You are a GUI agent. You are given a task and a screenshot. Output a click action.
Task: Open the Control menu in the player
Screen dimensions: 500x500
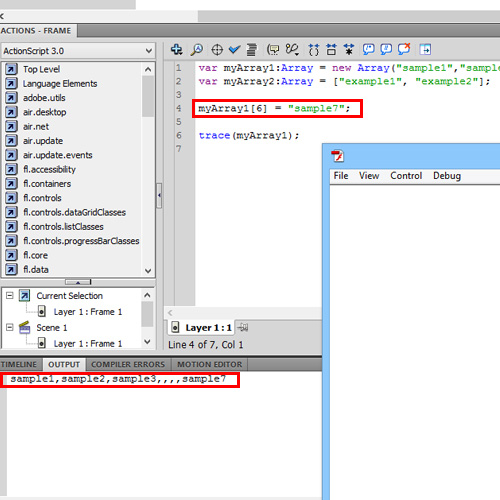click(x=406, y=176)
